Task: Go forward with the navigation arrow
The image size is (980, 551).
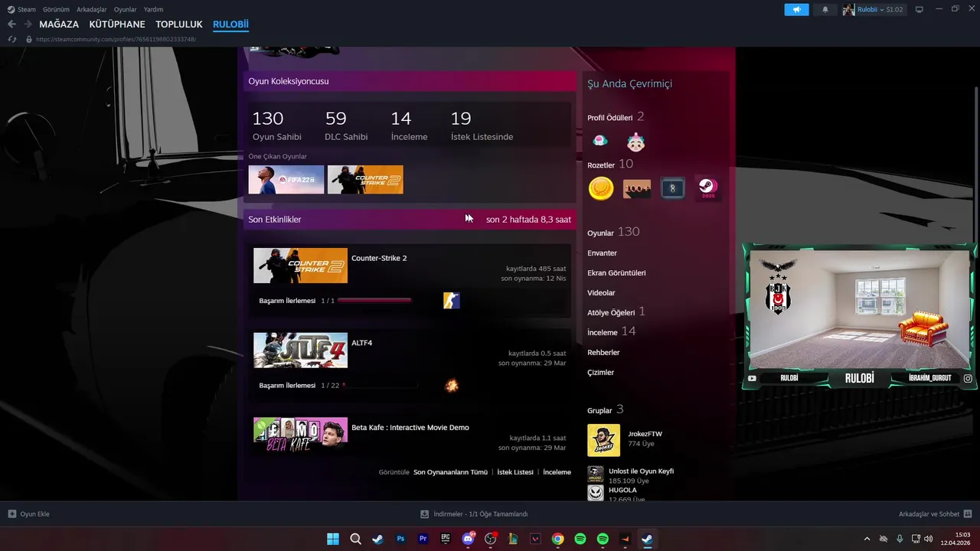Action: tap(28, 24)
